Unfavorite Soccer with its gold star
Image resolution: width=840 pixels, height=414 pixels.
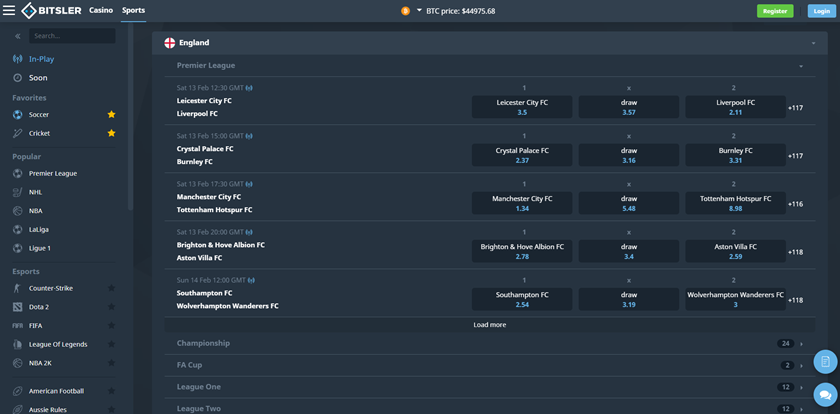(111, 115)
